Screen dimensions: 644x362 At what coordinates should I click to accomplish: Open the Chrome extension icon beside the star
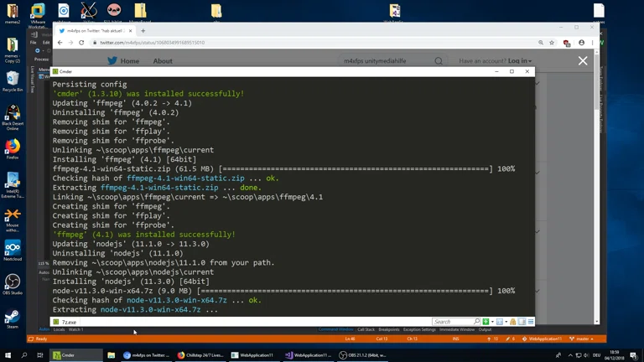(567, 43)
